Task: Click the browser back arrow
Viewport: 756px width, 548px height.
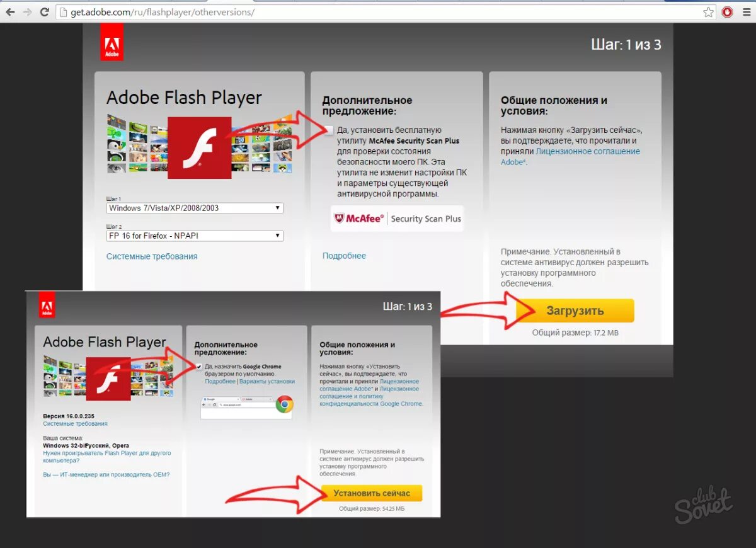Action: pos(9,12)
